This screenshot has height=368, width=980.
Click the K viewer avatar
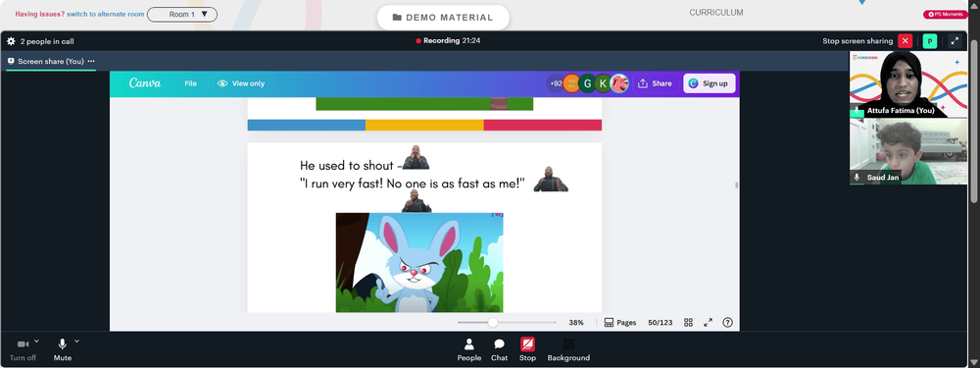point(603,83)
